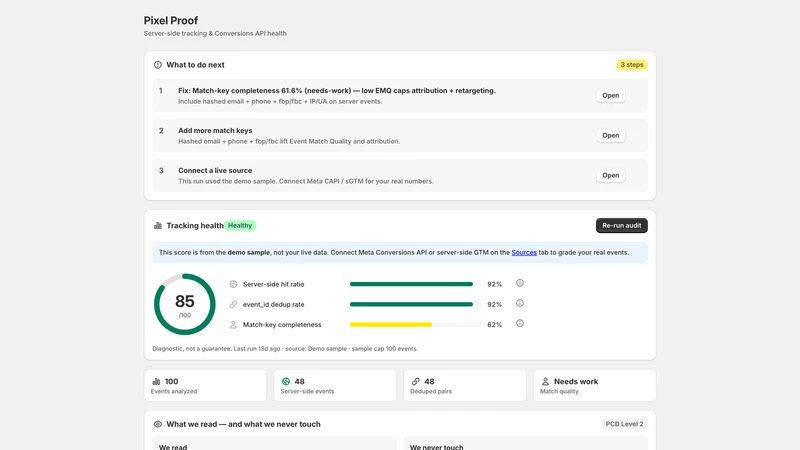Open the Add more match keys step
Image resolution: width=800 pixels, height=450 pixels.
click(610, 135)
